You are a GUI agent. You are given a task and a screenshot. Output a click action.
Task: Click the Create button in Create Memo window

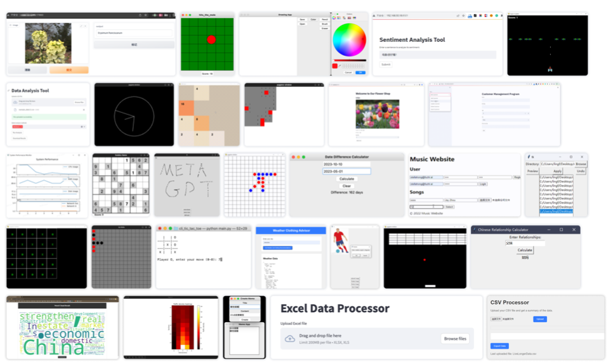click(245, 320)
